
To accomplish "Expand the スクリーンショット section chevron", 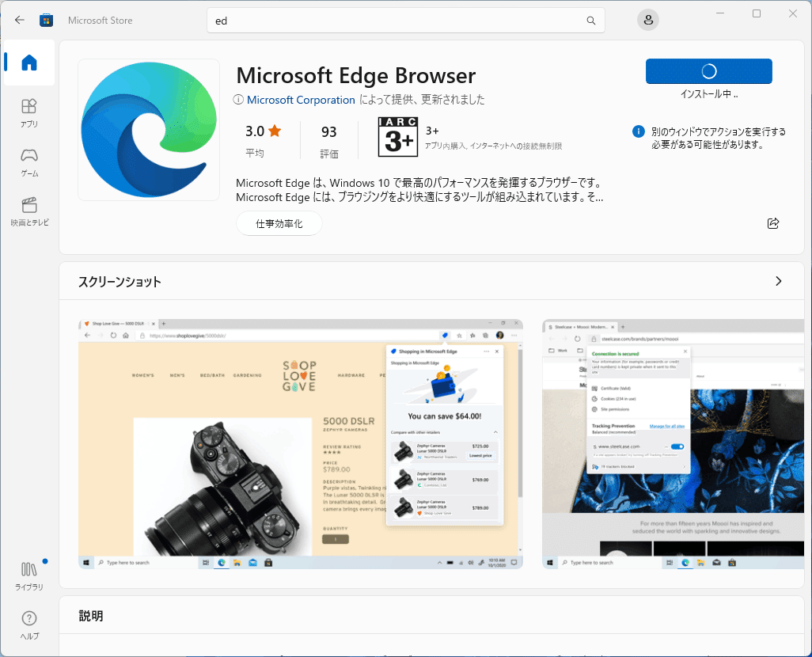I will click(x=778, y=281).
